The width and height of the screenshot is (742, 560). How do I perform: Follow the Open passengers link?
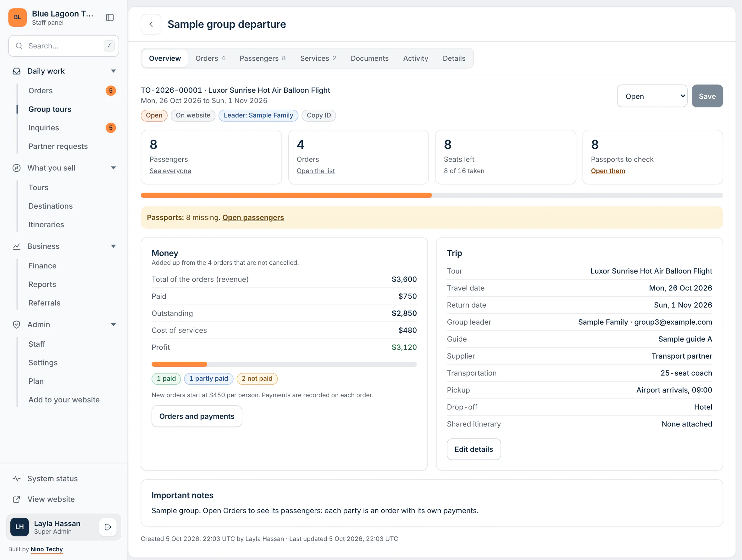(253, 218)
